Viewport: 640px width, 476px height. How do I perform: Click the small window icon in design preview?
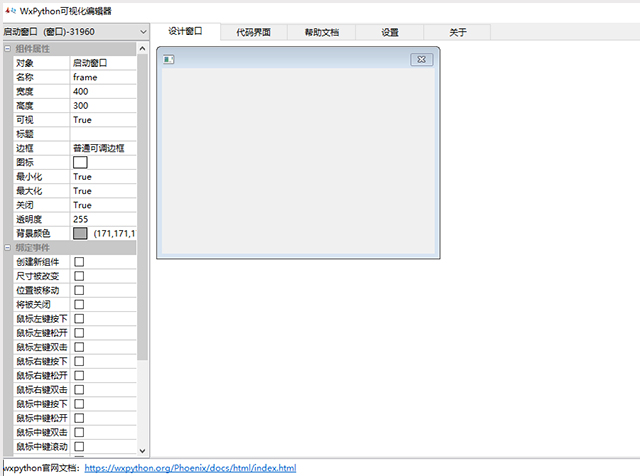(169, 60)
